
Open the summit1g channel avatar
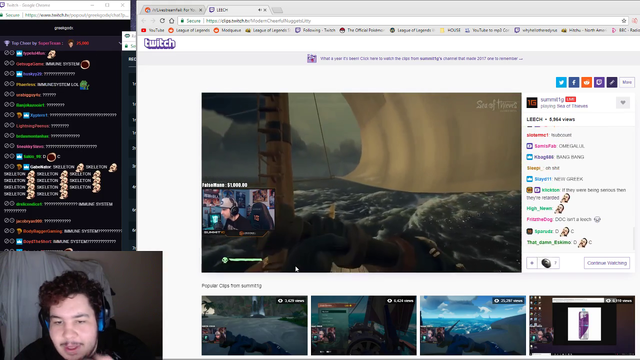tap(532, 103)
